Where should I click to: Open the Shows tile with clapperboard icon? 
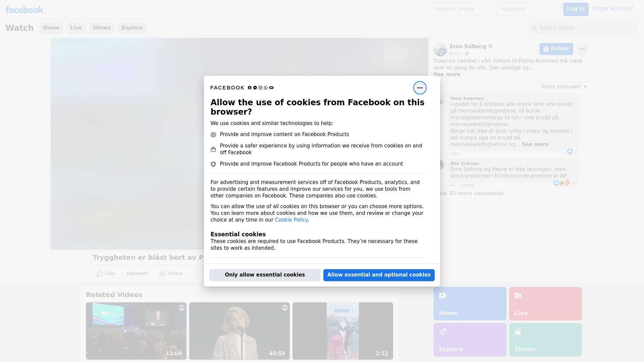(x=545, y=340)
